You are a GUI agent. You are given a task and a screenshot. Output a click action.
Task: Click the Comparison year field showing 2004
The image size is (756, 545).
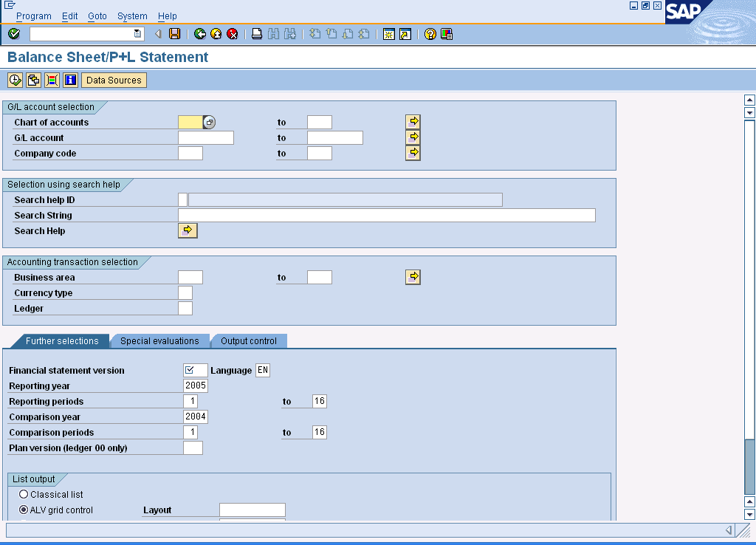(x=195, y=417)
